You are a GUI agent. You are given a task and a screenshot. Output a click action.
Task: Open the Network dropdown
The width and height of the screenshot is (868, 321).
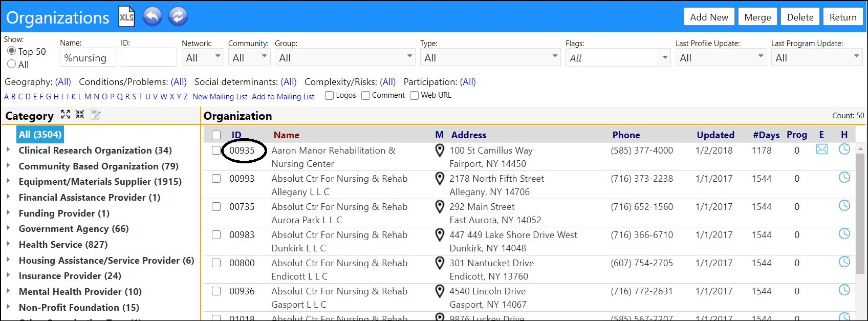203,57
